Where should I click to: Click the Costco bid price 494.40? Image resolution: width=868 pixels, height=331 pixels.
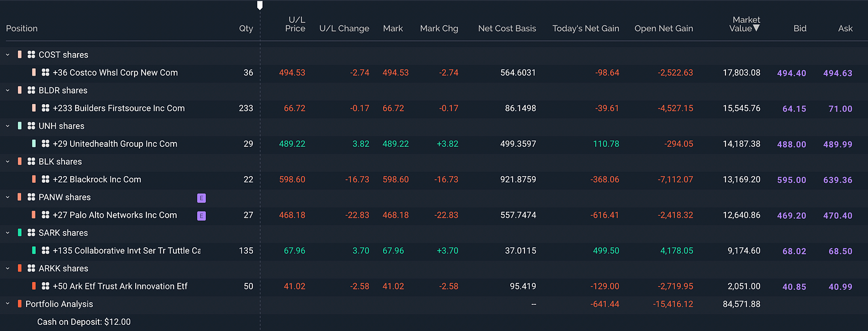point(792,73)
